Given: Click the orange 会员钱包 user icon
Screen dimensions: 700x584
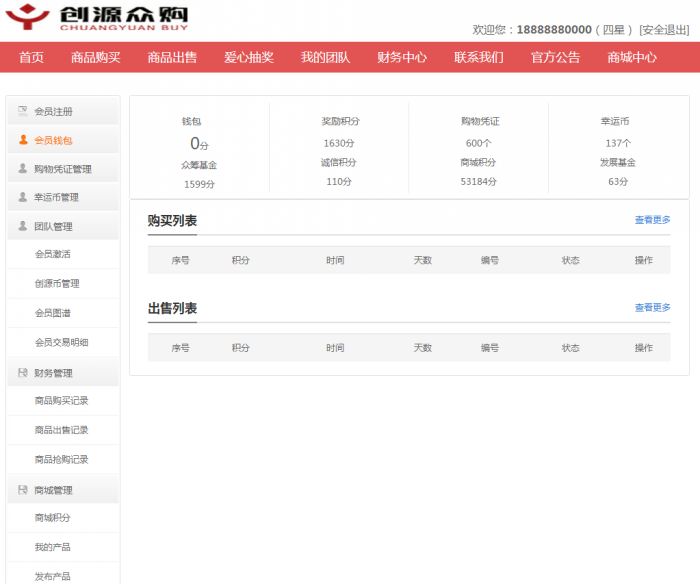Looking at the screenshot, I should pyautogui.click(x=23, y=140).
